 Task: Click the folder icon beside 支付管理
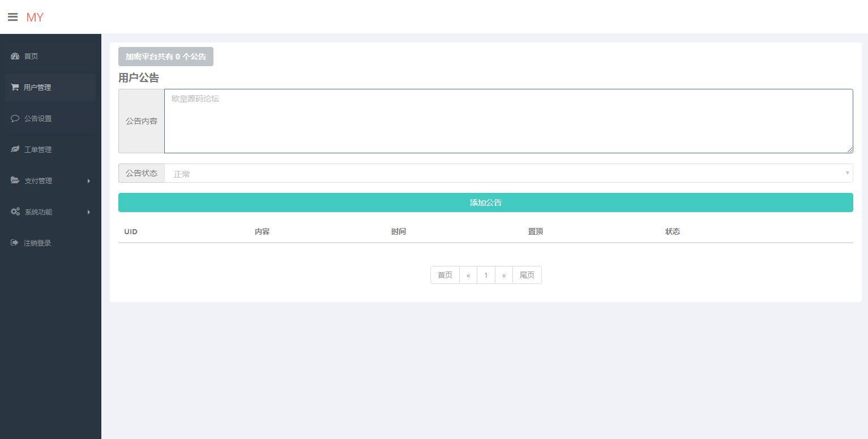(x=15, y=180)
